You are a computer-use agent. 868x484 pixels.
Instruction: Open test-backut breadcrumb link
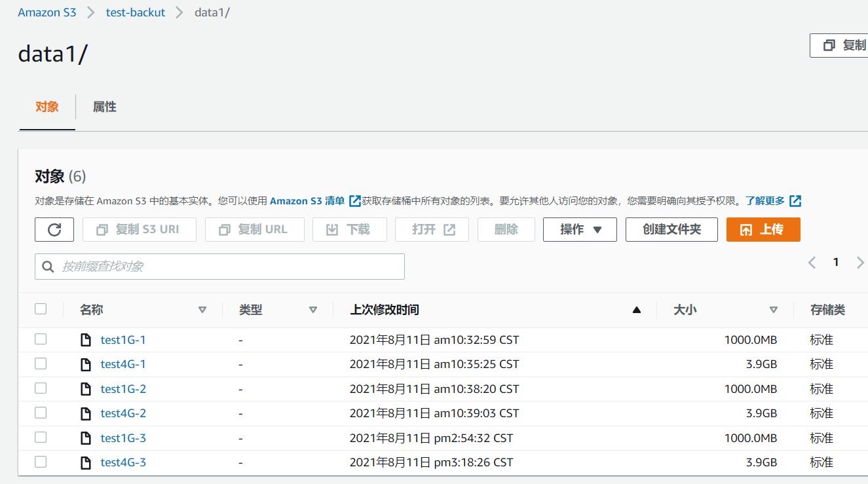(x=136, y=12)
